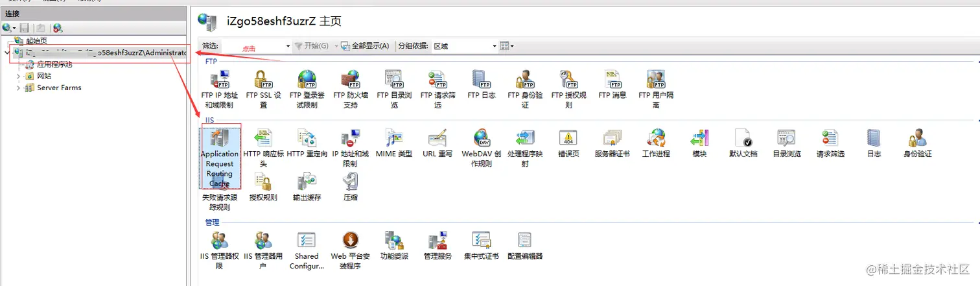Viewport: 980px width, 286px height.
Task: Open IIS IP 地址和域限制 feature
Action: click(351, 148)
